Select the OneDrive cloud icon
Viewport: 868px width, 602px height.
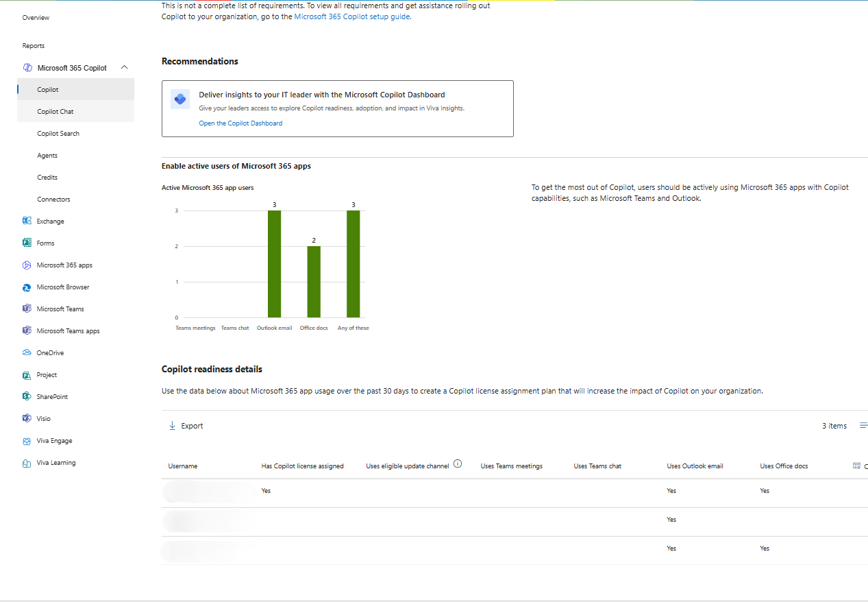point(27,352)
